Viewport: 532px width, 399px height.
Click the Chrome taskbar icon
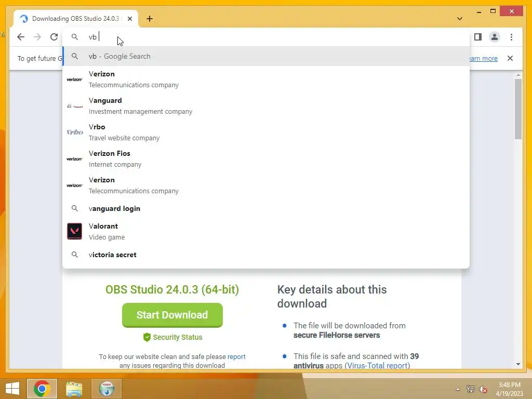(42, 389)
